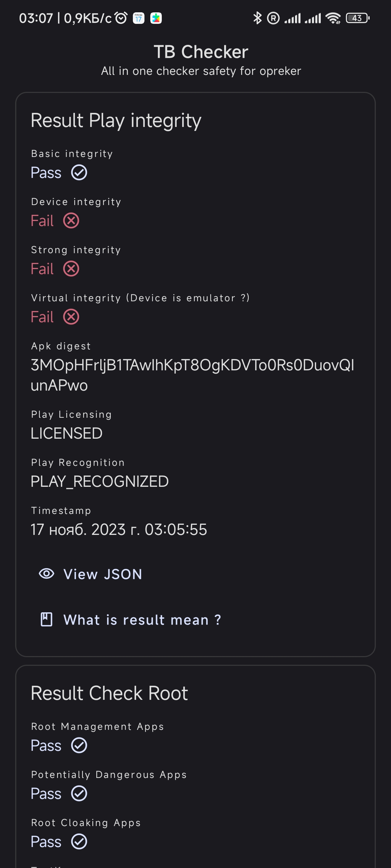Select the Apk digest hash text
This screenshot has width=391, height=868.
pos(192,375)
